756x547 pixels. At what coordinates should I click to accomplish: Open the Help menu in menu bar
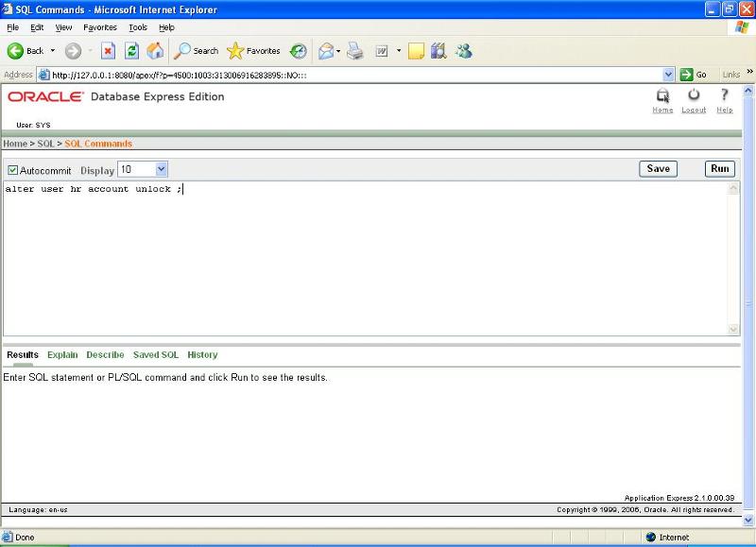[166, 27]
